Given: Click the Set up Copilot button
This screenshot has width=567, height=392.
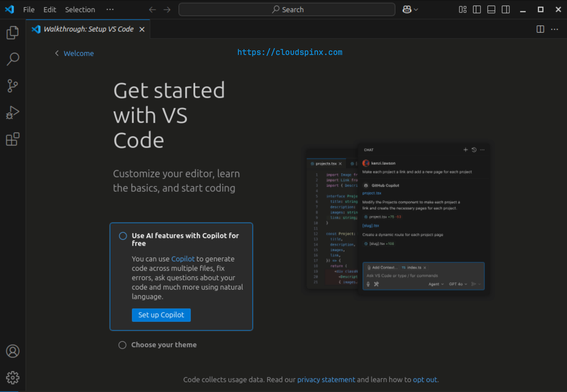Looking at the screenshot, I should point(161,315).
